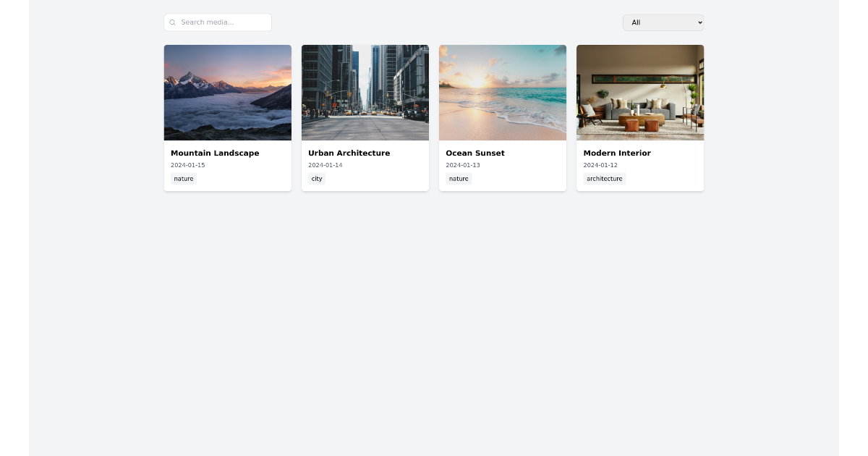Select the Urban Architecture title
The image size is (868, 456).
click(349, 153)
